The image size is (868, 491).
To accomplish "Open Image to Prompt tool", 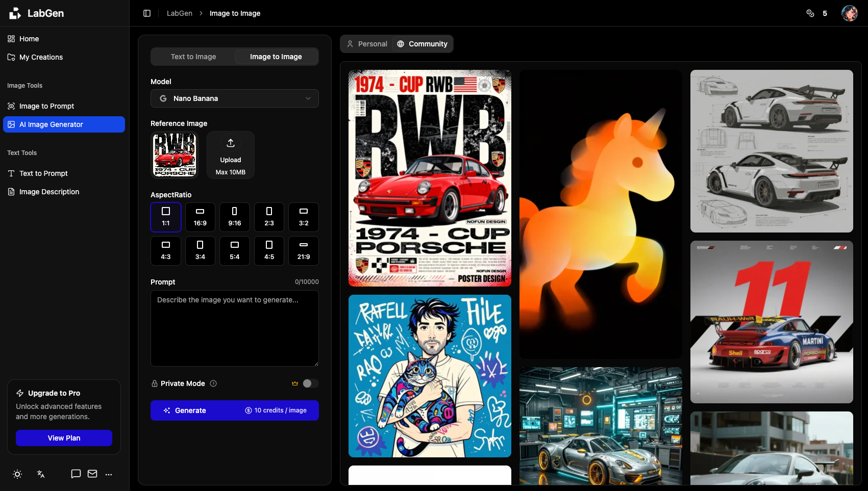I will pos(64,106).
